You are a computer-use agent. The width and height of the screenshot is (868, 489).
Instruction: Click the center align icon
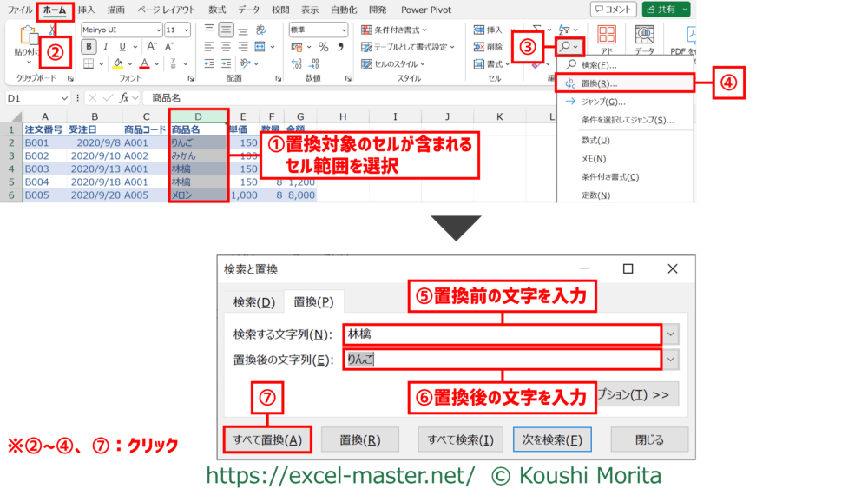click(x=226, y=47)
